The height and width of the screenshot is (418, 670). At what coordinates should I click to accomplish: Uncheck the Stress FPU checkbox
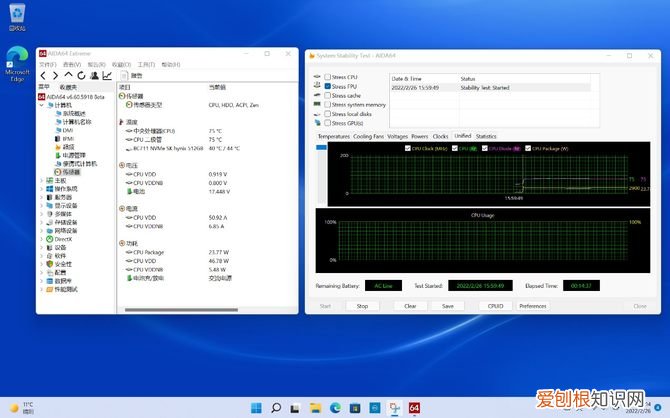click(327, 86)
